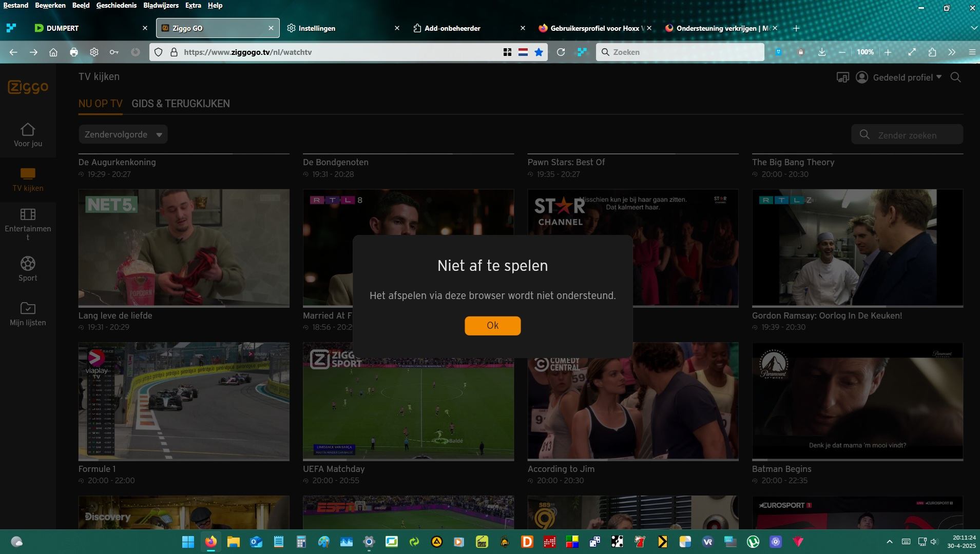Open File Explorer from the taskbar
This screenshot has height=554, width=980.
pyautogui.click(x=234, y=542)
